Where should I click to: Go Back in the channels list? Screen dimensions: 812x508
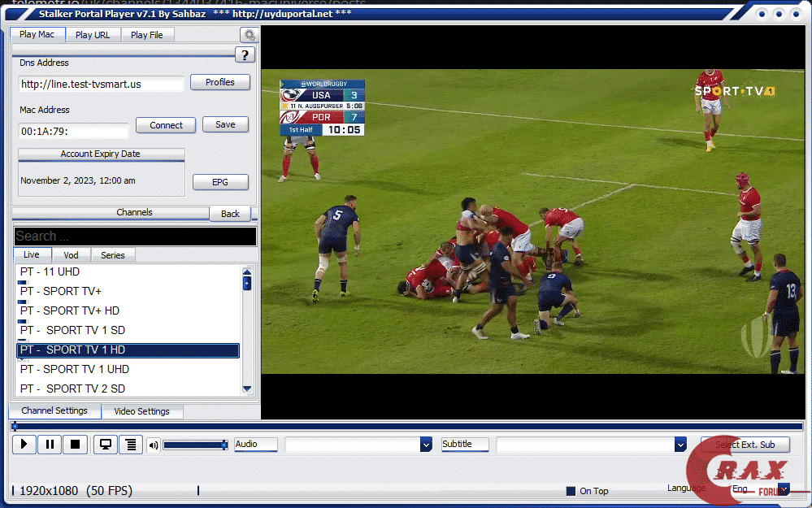[x=231, y=214]
